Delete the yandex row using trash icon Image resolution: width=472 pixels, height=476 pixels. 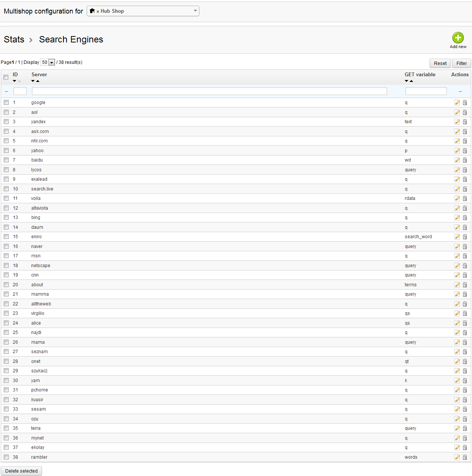tap(465, 122)
